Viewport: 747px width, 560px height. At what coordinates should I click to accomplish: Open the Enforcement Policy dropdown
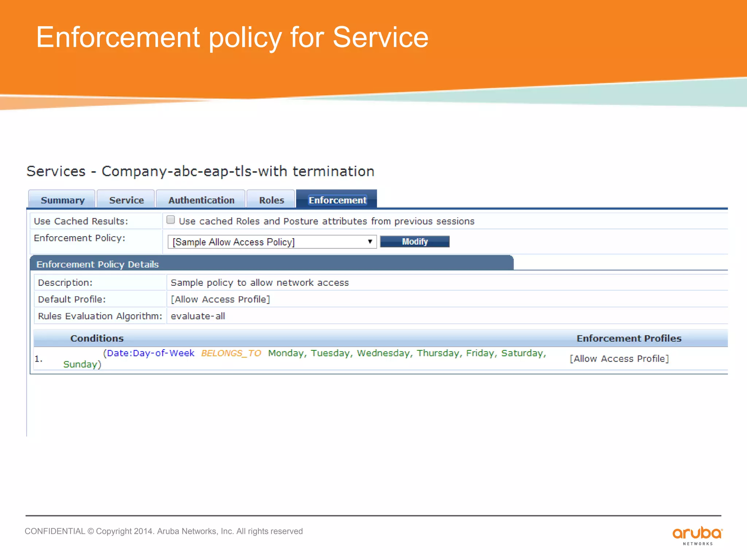(272, 242)
